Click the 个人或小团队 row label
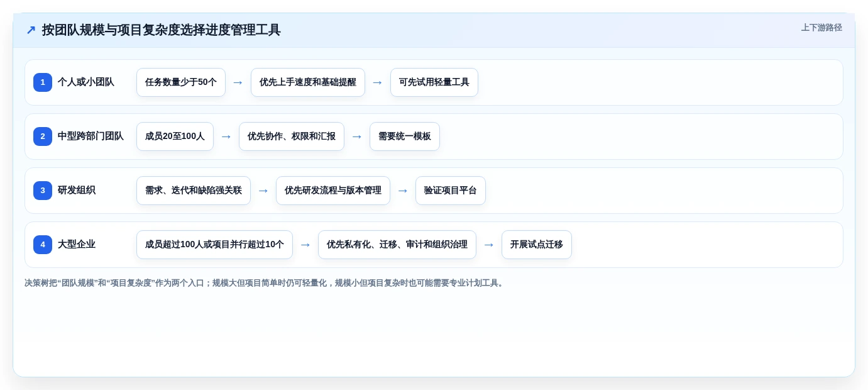Viewport: 868px width, 390px height. point(86,82)
